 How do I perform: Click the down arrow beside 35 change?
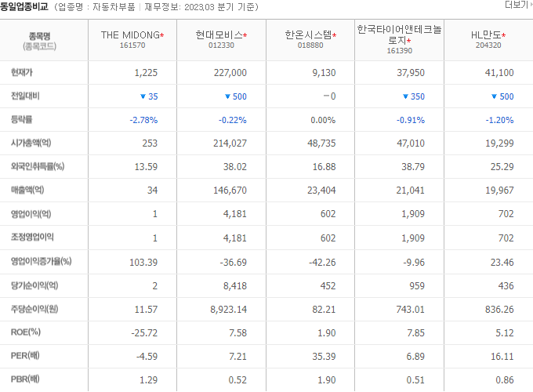pos(143,96)
